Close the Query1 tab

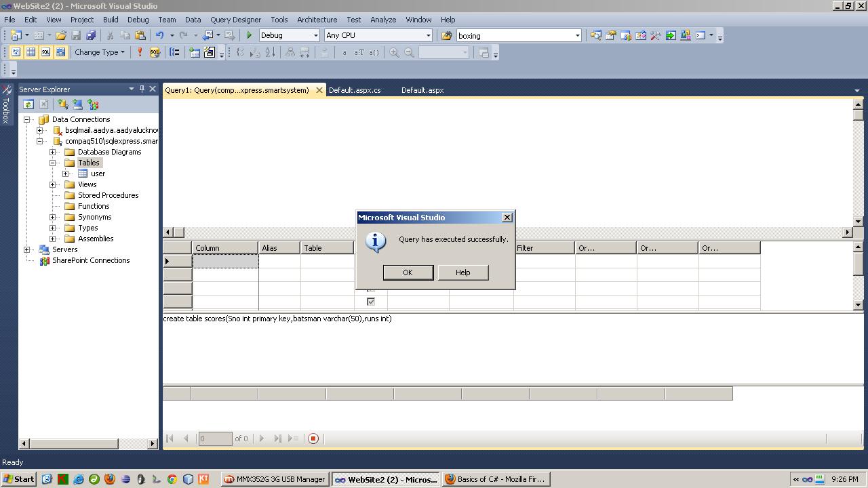click(x=319, y=90)
